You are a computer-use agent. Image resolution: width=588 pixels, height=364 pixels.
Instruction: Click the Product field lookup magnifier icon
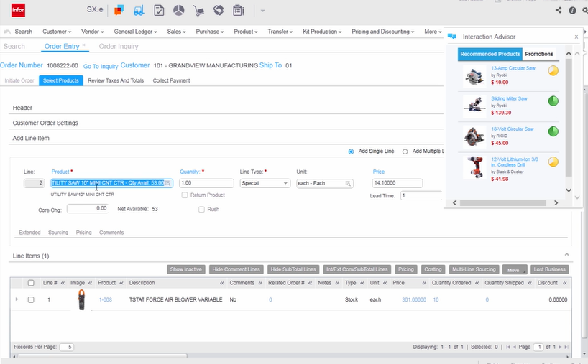168,183
